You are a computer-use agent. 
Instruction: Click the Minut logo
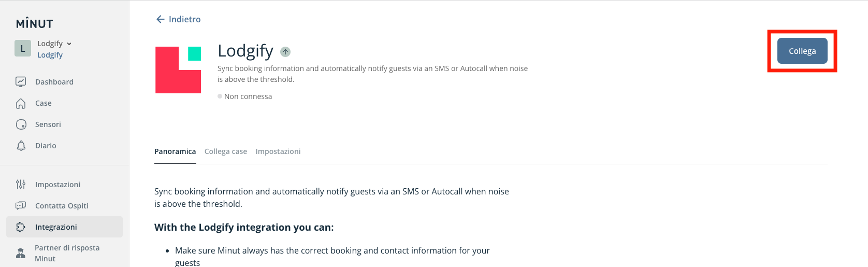(34, 23)
